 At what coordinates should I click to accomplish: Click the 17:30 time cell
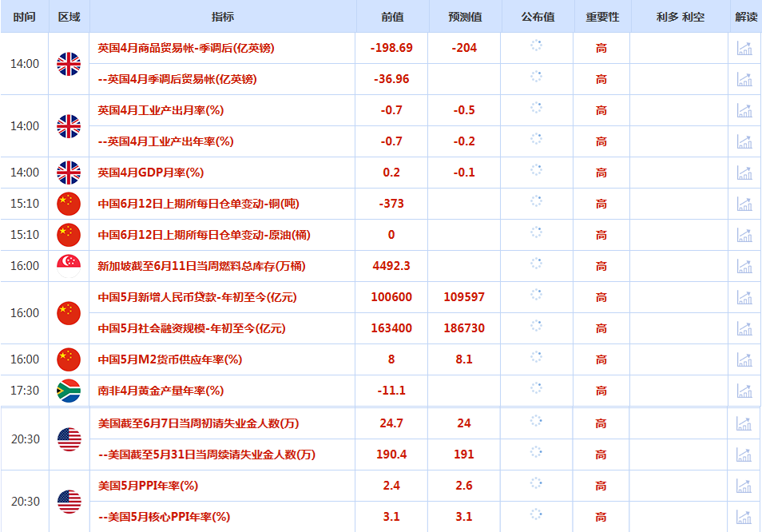coord(25,390)
